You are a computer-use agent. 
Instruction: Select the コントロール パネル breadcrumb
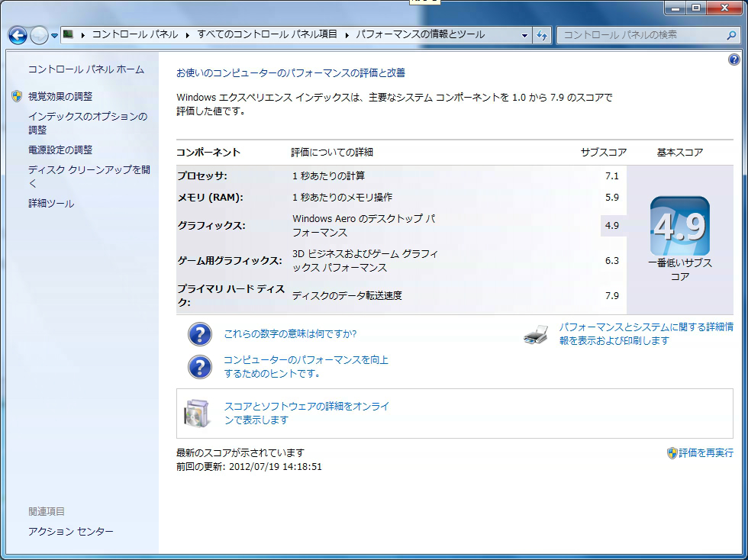click(x=135, y=34)
